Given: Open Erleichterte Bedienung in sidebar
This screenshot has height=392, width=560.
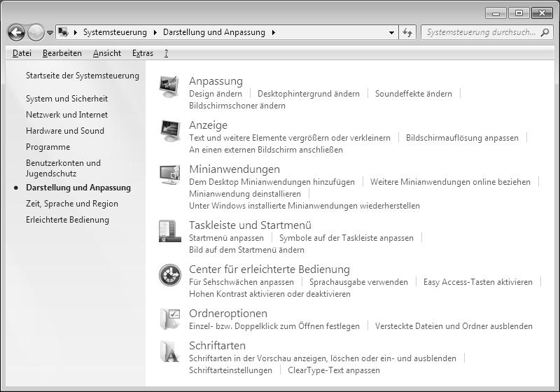Looking at the screenshot, I should click(67, 220).
